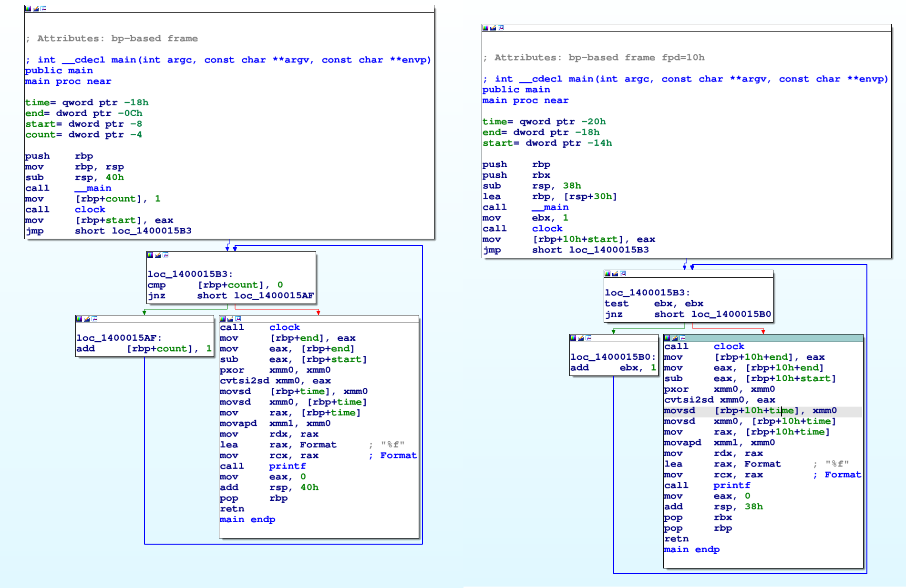Viewport: 906px width, 588px height.
Task: Click the 'jnz short loc_1400015AF' jump
Action: (231, 295)
